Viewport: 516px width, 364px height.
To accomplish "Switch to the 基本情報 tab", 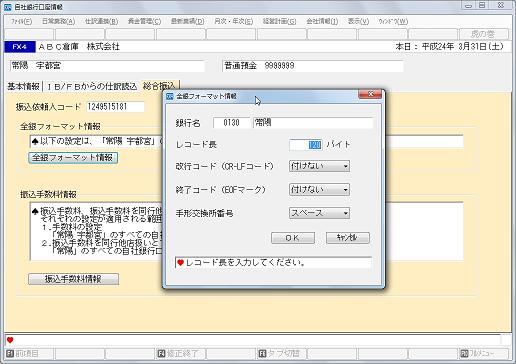I will pos(23,86).
